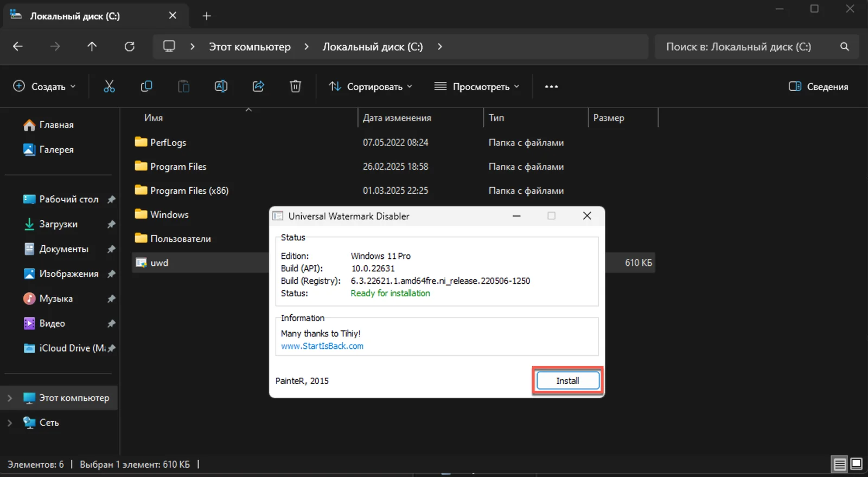Click Этот компьютер in the breadcrumb
This screenshot has width=868, height=477.
[x=250, y=47]
